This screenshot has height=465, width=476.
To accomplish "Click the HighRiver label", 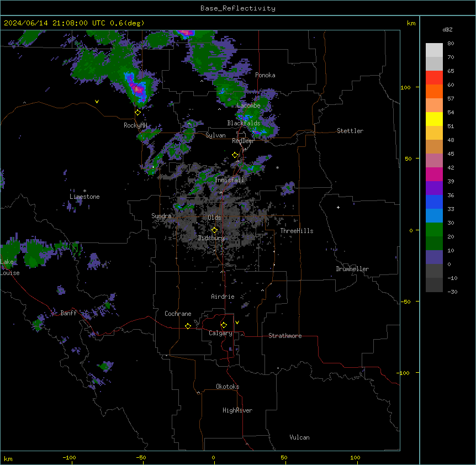I will pos(237,410).
